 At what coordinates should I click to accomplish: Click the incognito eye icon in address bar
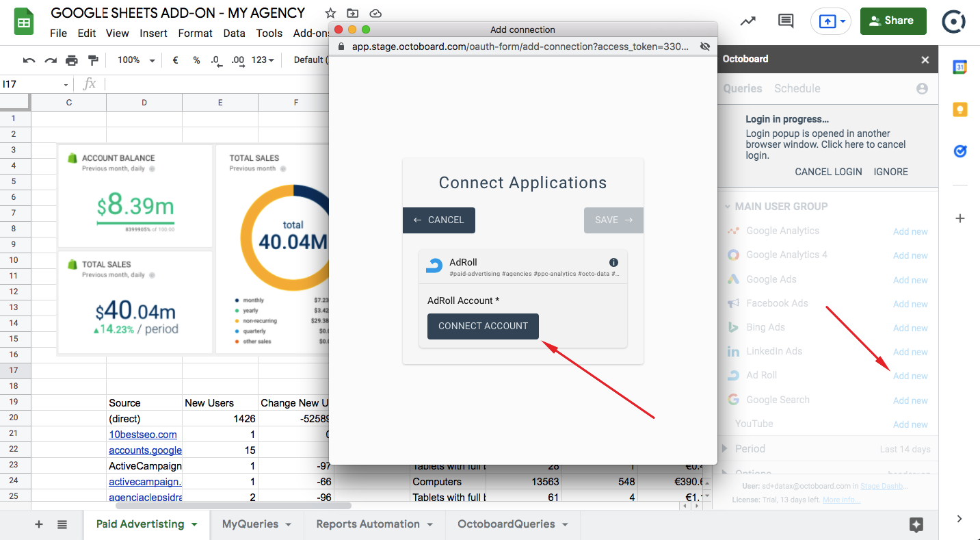[705, 47]
